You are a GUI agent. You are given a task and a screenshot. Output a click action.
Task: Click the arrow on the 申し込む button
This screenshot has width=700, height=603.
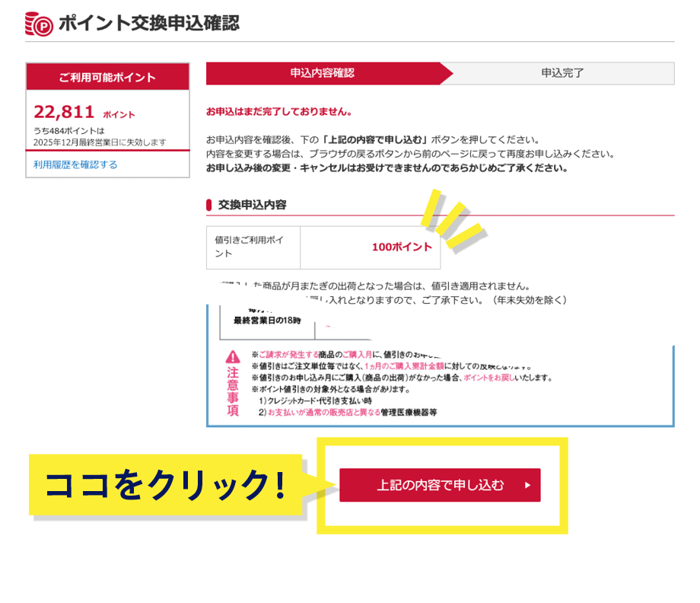pyautogui.click(x=528, y=485)
